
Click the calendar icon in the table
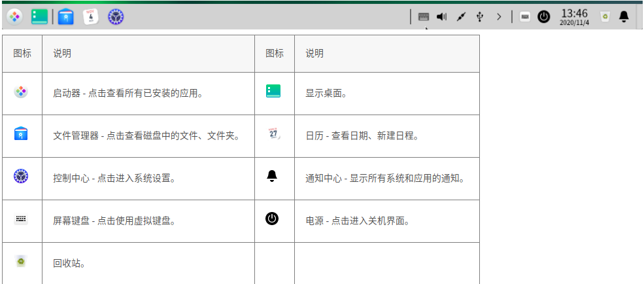point(273,134)
